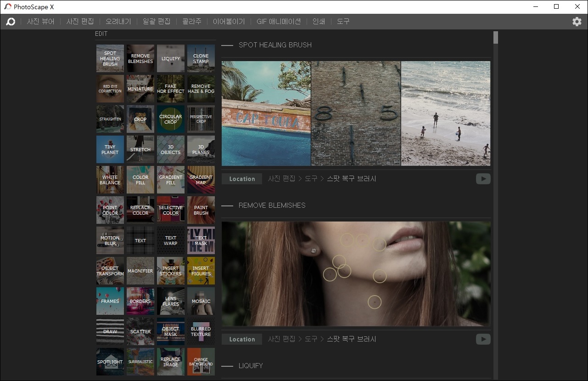Screen dimensions: 588x381
Task: Select the Paint Brush tile
Action: tap(201, 210)
